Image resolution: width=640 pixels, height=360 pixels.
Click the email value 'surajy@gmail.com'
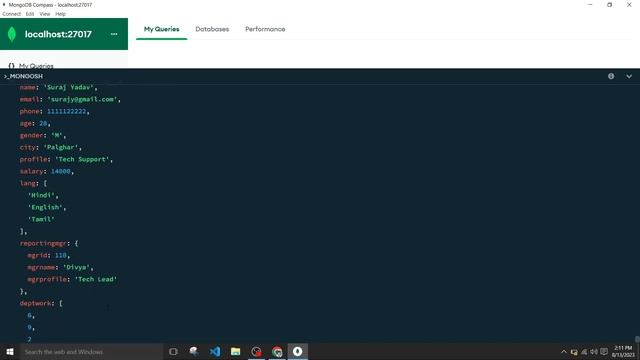82,99
